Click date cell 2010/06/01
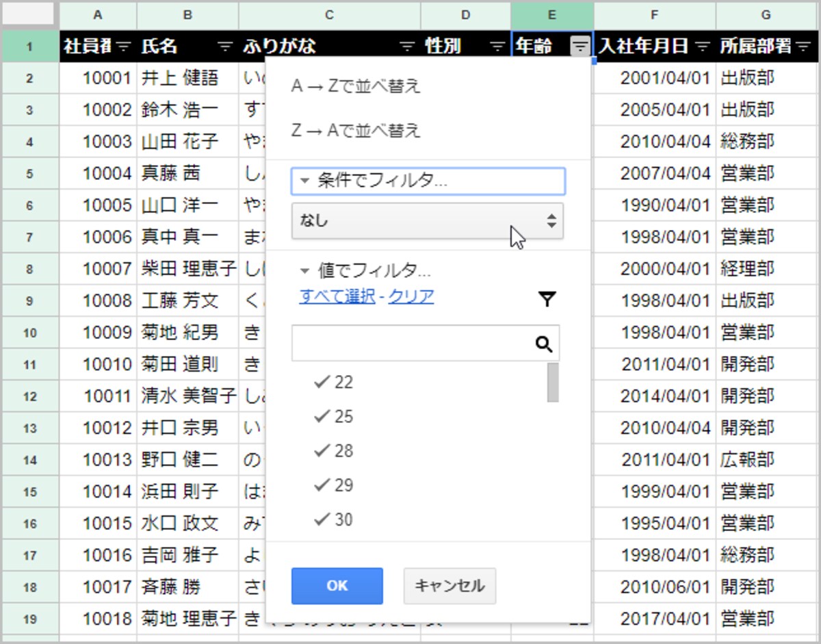 point(655,587)
